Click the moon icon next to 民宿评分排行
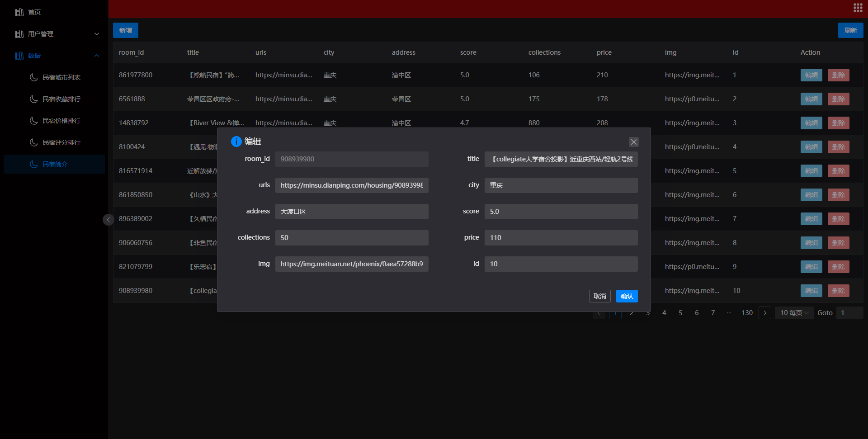The height and width of the screenshot is (439, 868). [x=34, y=142]
